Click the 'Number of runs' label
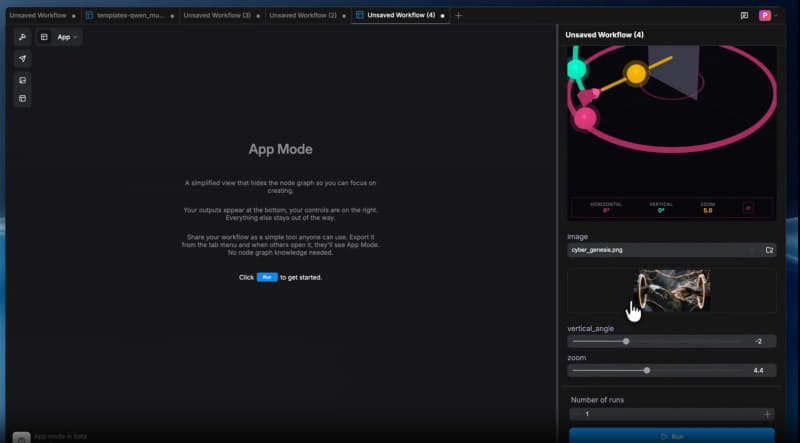The width and height of the screenshot is (800, 443). 597,400
